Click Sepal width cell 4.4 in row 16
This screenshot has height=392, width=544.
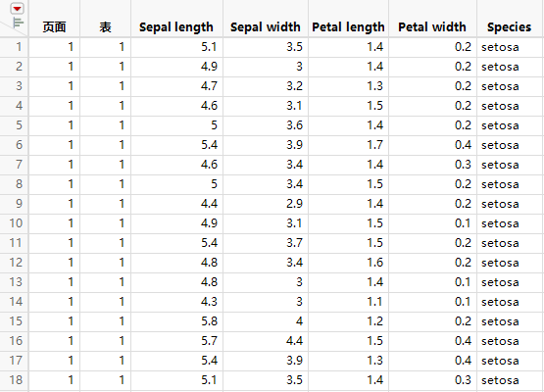[x=266, y=341]
